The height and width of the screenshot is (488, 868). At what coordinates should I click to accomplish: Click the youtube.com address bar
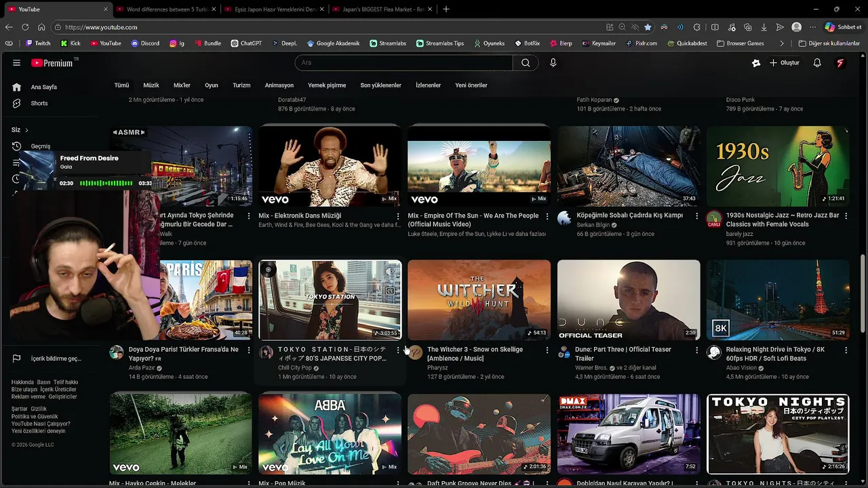coord(332,27)
